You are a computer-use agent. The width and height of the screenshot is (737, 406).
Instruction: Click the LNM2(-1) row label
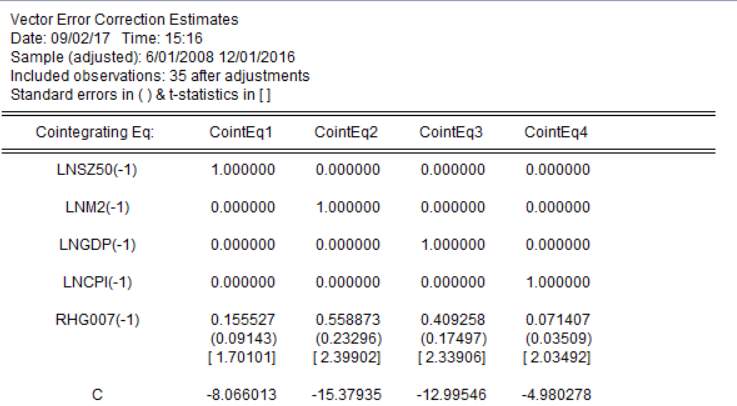point(97,207)
